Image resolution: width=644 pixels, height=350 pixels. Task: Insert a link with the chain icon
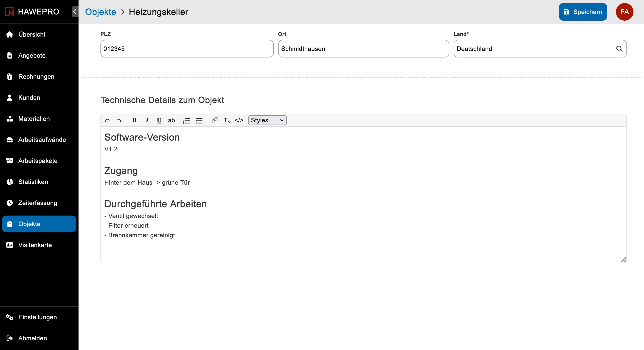[215, 120]
